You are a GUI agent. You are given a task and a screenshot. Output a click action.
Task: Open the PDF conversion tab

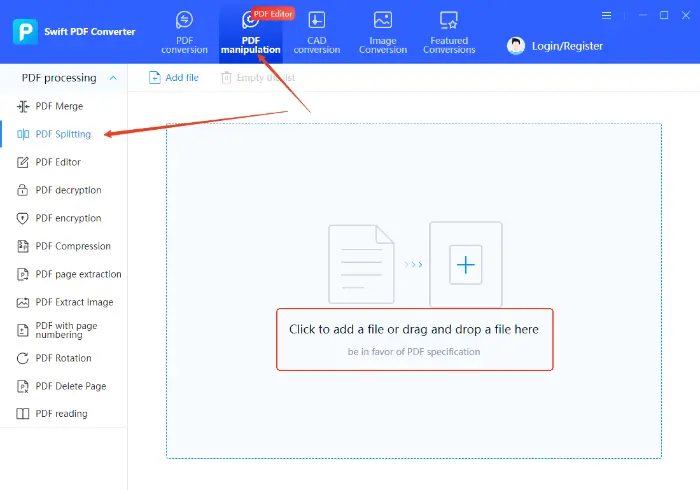coord(184,32)
